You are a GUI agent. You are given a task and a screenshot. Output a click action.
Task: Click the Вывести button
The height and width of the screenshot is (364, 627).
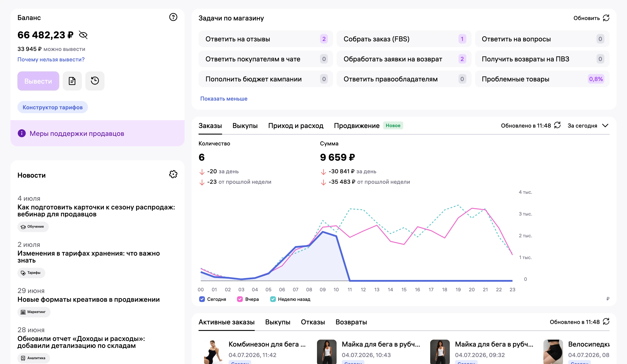[x=38, y=81]
